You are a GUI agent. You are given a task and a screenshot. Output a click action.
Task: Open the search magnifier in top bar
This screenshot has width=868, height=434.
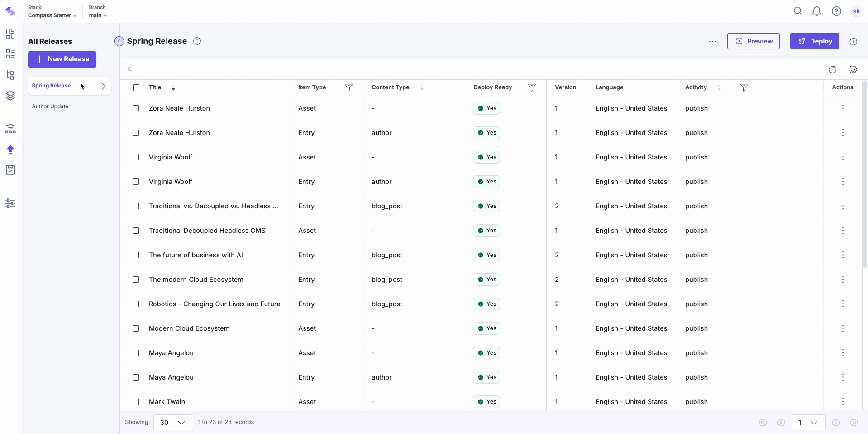pos(797,11)
